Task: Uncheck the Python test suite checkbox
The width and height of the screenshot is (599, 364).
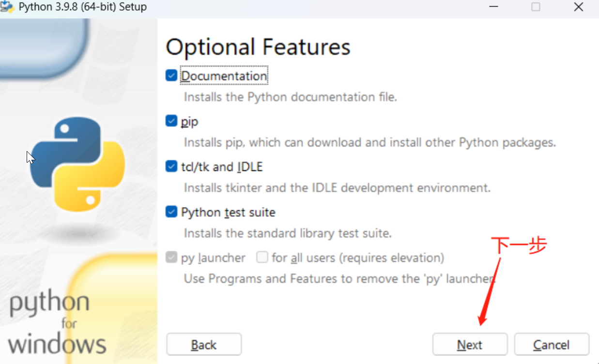Action: pos(171,212)
